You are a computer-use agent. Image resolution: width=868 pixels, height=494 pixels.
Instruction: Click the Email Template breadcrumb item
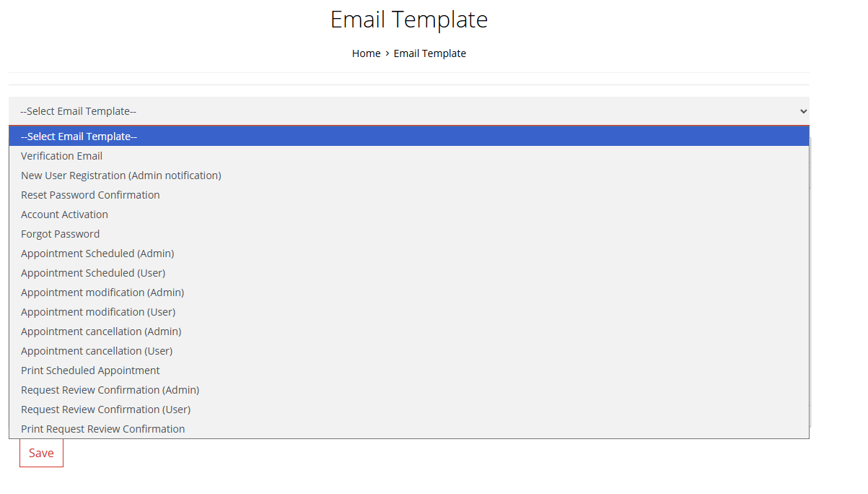coord(429,53)
